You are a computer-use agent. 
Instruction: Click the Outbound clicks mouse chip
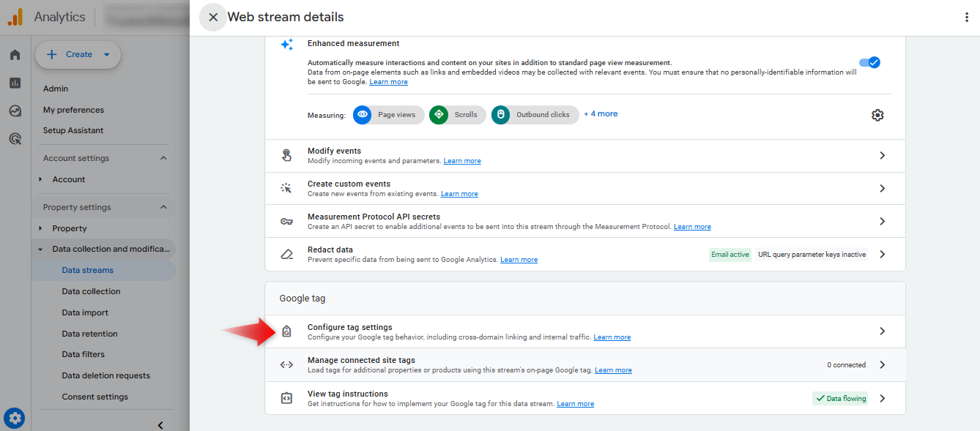(535, 115)
